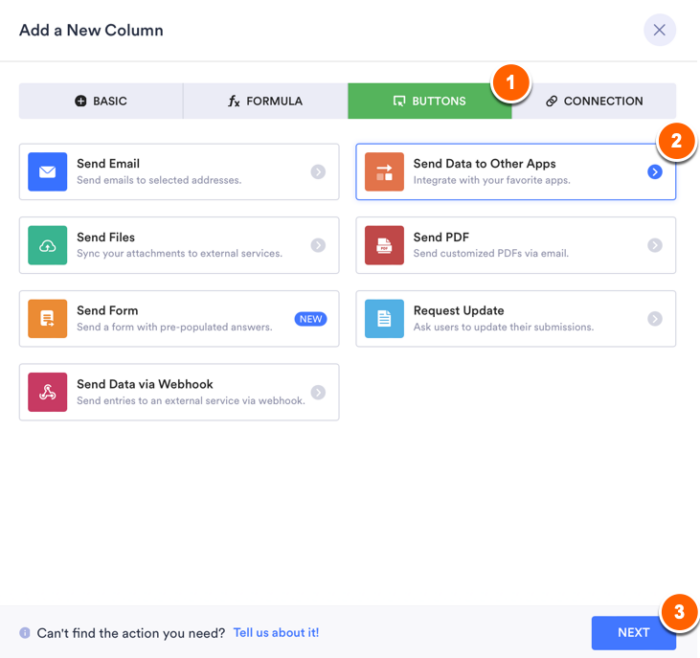Click the NEW badge on Send Form
Screen dimensions: 700x658
pyautogui.click(x=311, y=319)
